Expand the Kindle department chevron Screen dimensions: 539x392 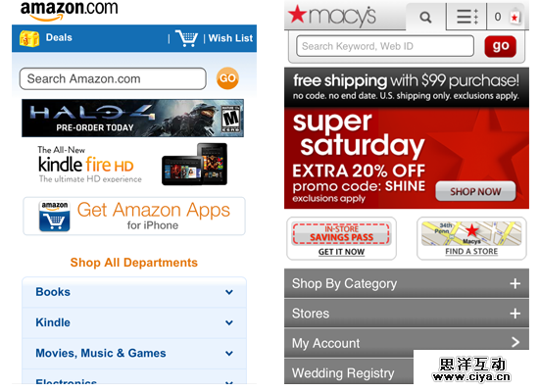229,322
